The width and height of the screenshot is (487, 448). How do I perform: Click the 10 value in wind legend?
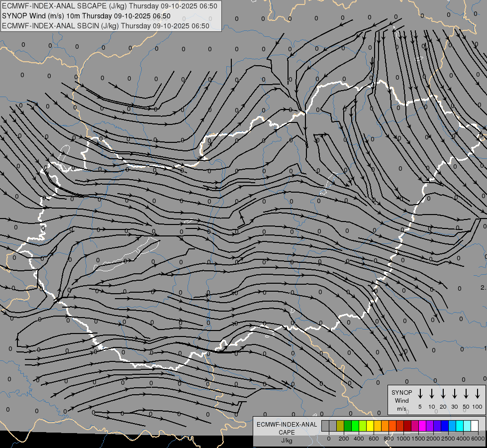431,407
